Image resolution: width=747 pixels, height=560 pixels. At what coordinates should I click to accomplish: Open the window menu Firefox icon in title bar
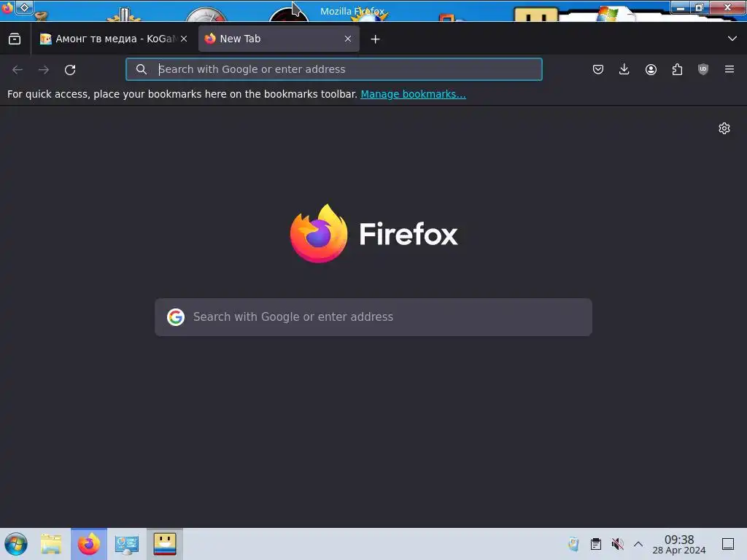[7, 7]
